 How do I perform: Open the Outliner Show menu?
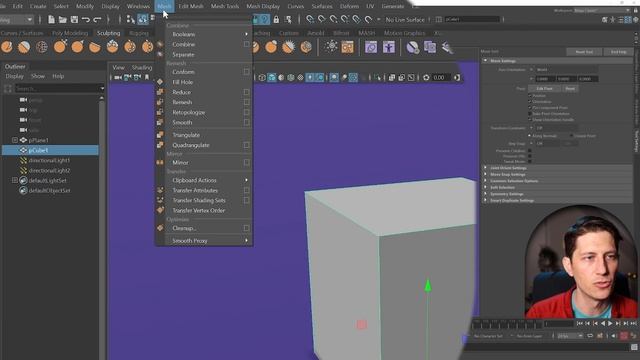pyautogui.click(x=38, y=76)
